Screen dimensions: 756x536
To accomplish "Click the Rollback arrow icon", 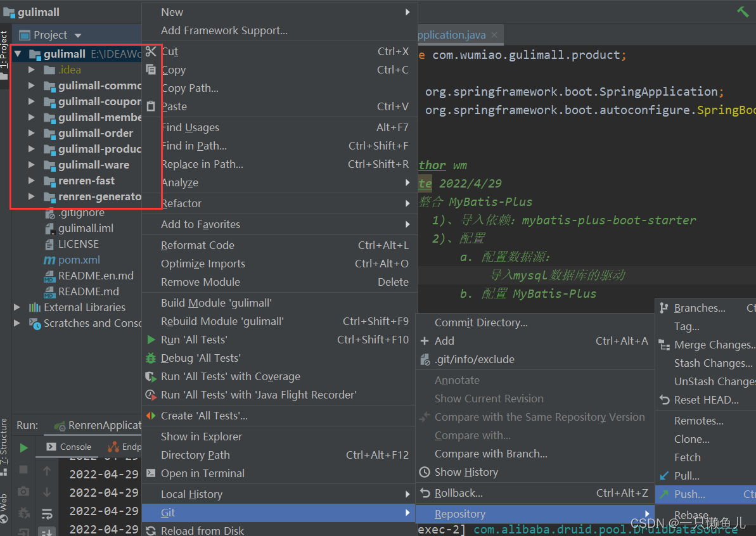I will click(x=425, y=493).
